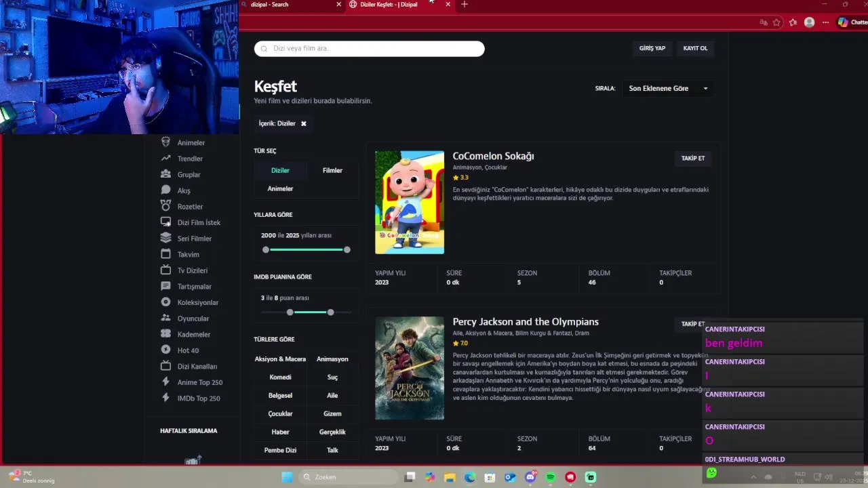Open Koleksiyonlar collection icon
The width and height of the screenshot is (868, 488).
pyautogui.click(x=165, y=302)
